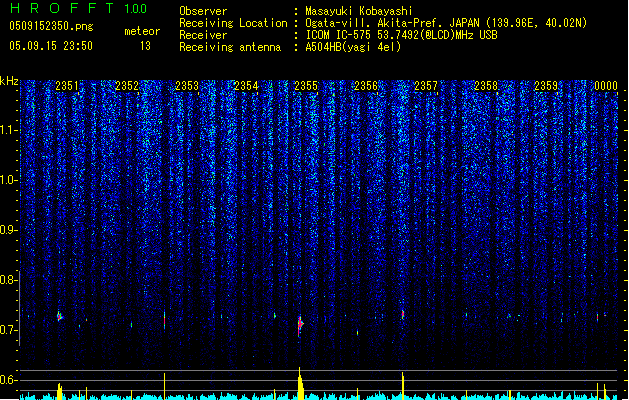Click the 1.1 kHz axis label
629x400 pixels.
pyautogui.click(x=9, y=130)
